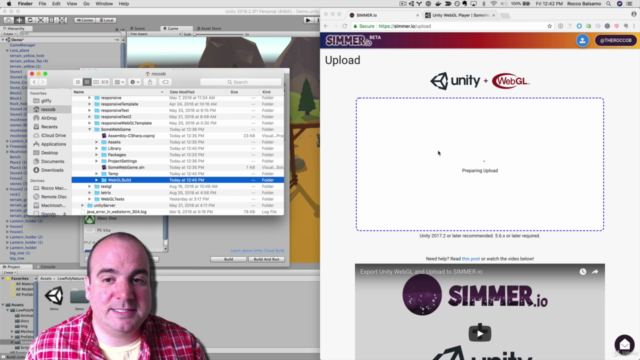Open Finder's Action gear dropdown

tap(135, 82)
